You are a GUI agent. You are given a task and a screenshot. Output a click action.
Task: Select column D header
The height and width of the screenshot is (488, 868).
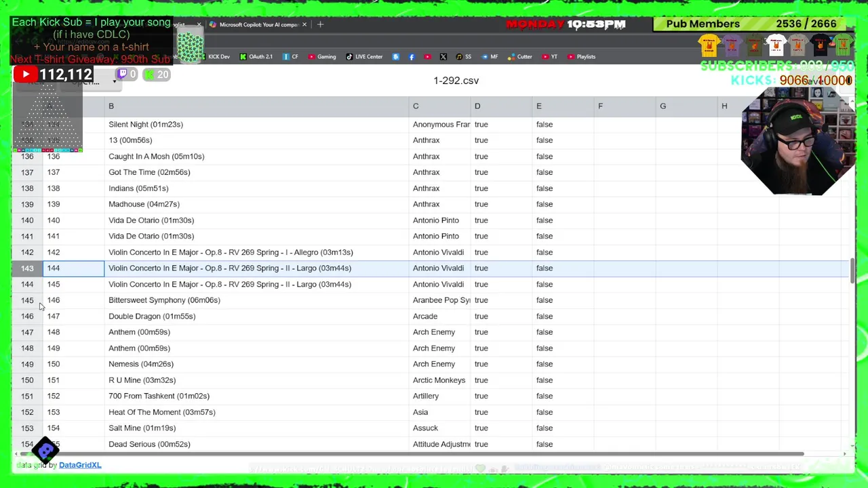501,106
